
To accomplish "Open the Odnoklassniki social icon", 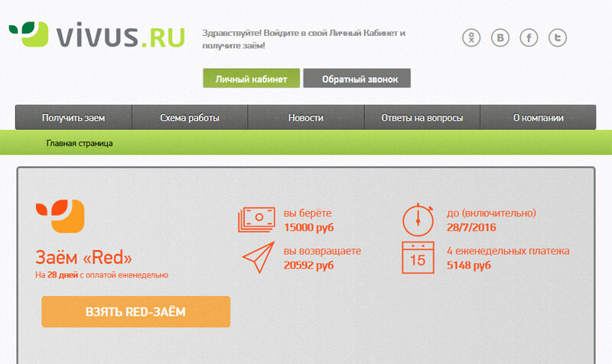I will point(471,37).
